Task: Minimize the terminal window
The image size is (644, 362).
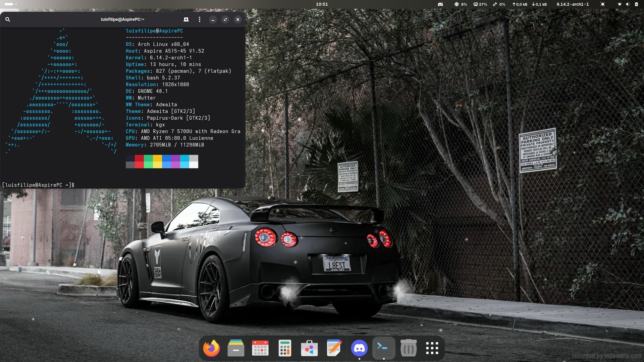Action: point(213,19)
